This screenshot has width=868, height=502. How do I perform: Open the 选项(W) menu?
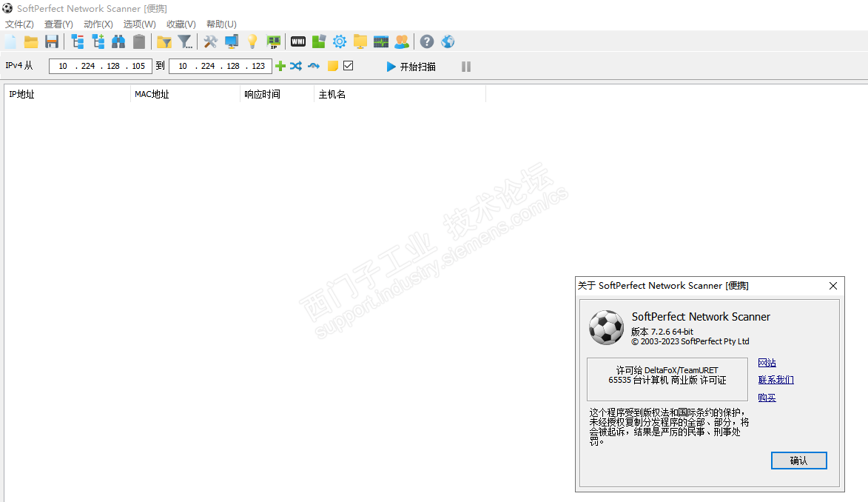pos(140,24)
